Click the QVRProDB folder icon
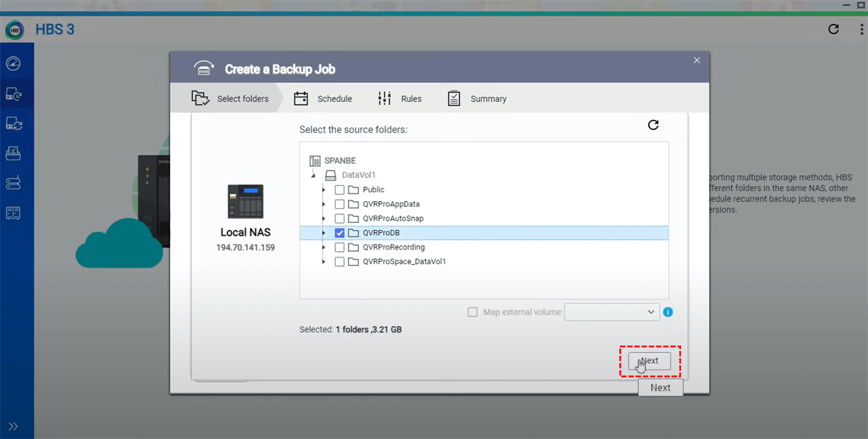Viewport: 868px width, 439px height. (x=353, y=233)
